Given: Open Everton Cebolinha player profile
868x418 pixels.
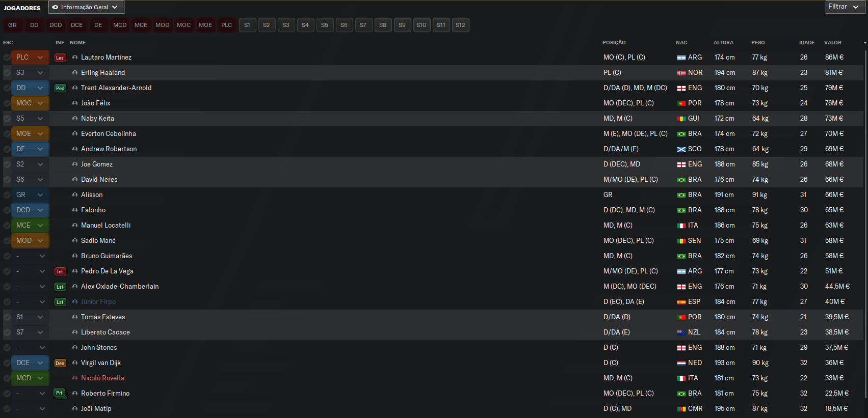Looking at the screenshot, I should tap(108, 134).
